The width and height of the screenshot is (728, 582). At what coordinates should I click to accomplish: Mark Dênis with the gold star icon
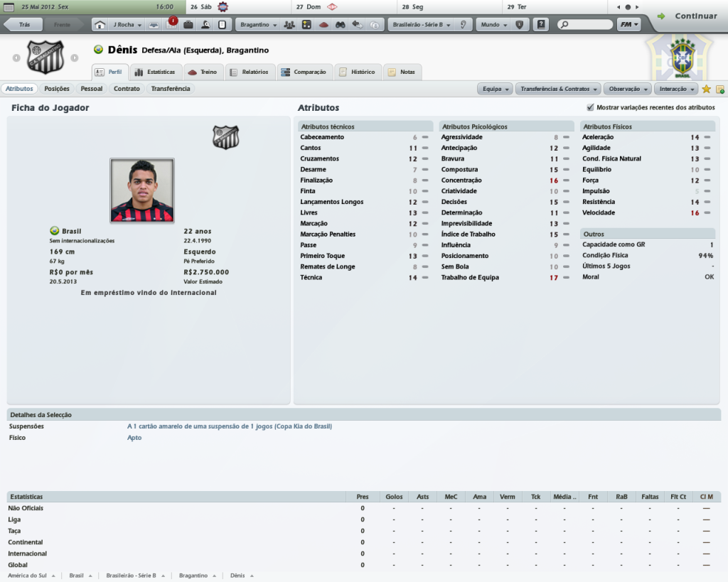coord(706,89)
